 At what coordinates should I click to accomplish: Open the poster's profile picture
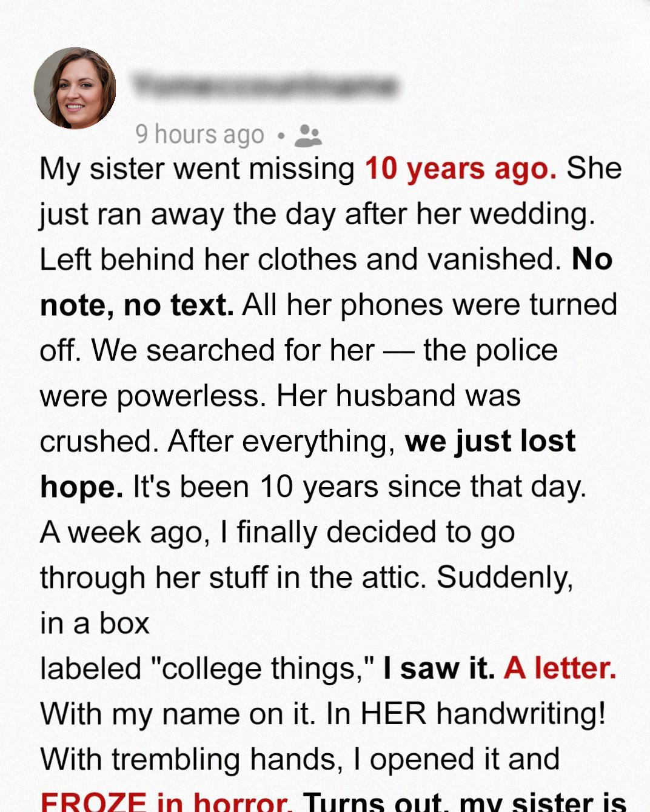click(75, 88)
